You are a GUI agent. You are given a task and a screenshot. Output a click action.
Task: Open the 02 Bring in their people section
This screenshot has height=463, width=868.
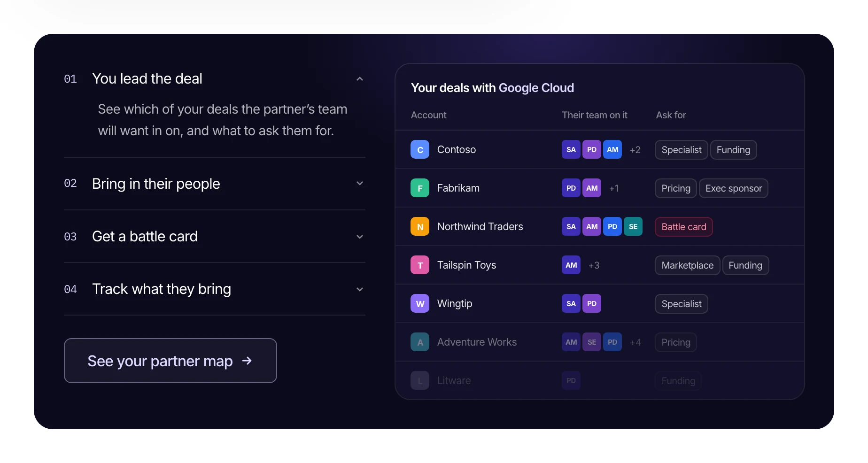click(x=215, y=184)
